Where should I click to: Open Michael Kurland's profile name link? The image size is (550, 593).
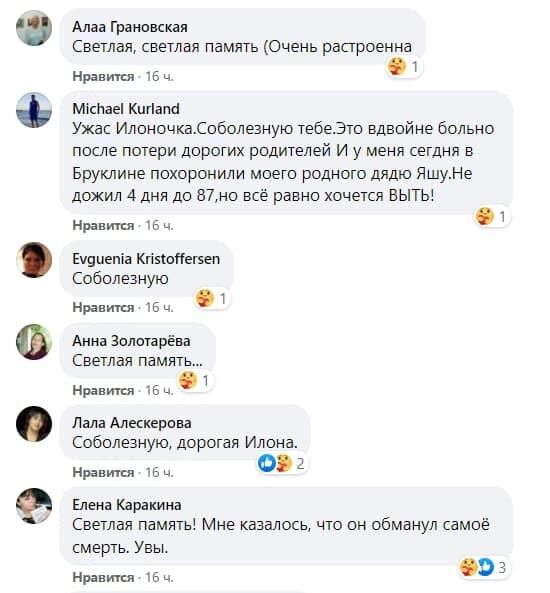pyautogui.click(x=126, y=109)
